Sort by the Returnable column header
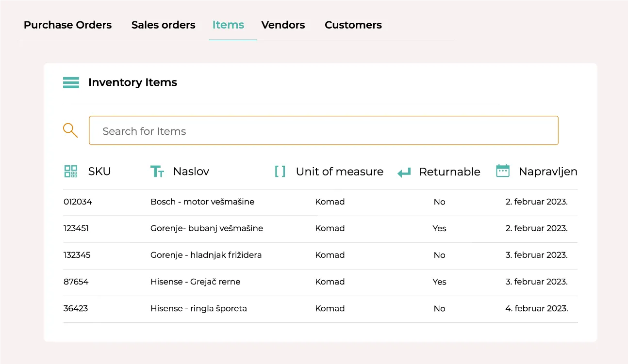Image resolution: width=628 pixels, height=364 pixels. (x=450, y=172)
